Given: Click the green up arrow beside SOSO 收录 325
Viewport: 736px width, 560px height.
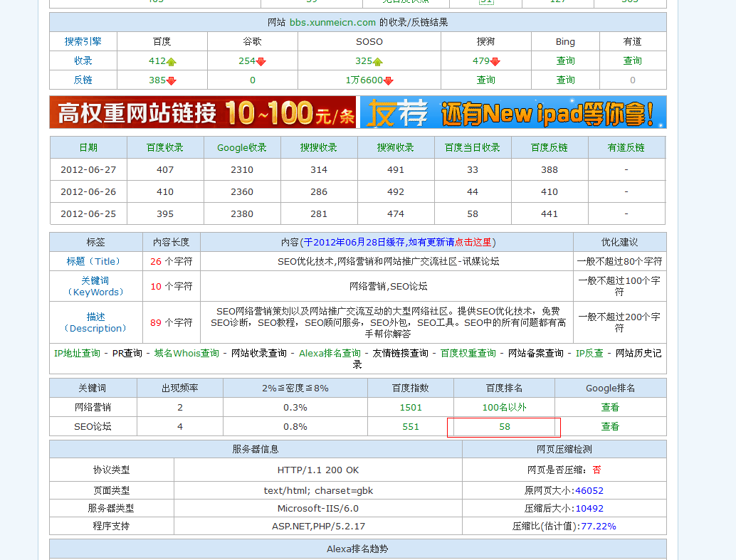Looking at the screenshot, I should pyautogui.click(x=378, y=62).
